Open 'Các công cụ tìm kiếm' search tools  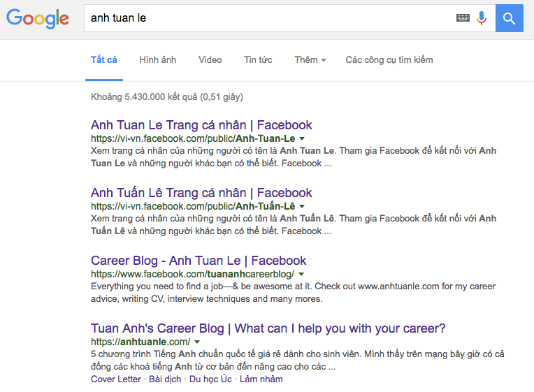tap(389, 60)
